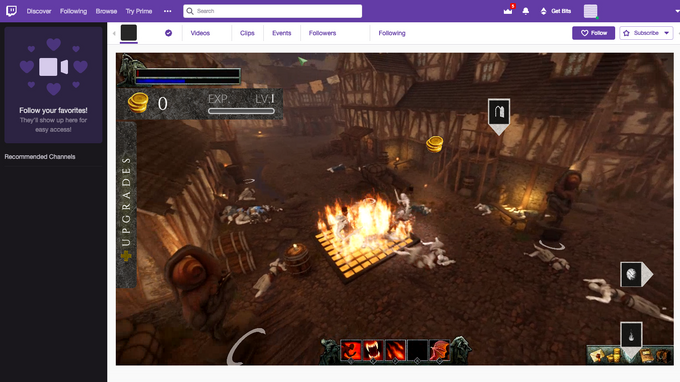Image resolution: width=680 pixels, height=382 pixels.
Task: Open the user avatar menu
Action: (590, 11)
